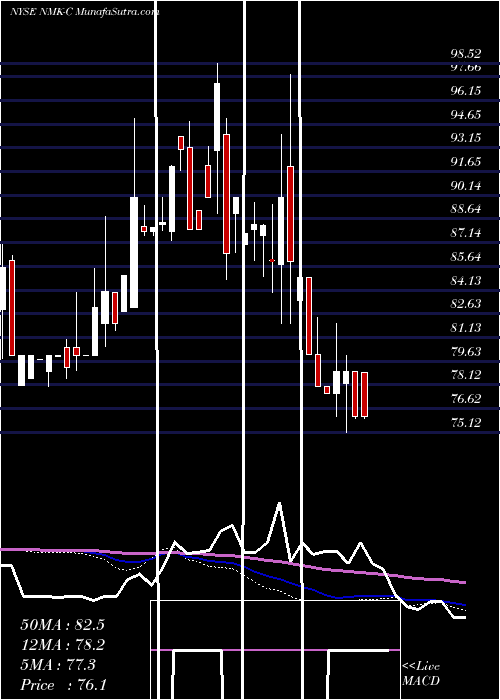Screen dimensions: 500x700
Task: Click the 90.14 price axis label
Action: click(x=466, y=186)
